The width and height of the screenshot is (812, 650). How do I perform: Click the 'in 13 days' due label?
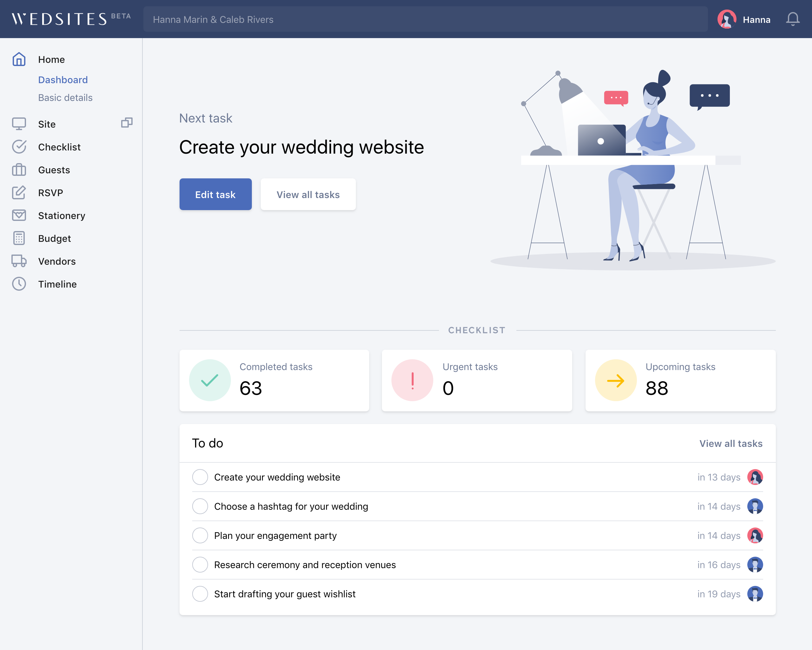click(x=719, y=477)
